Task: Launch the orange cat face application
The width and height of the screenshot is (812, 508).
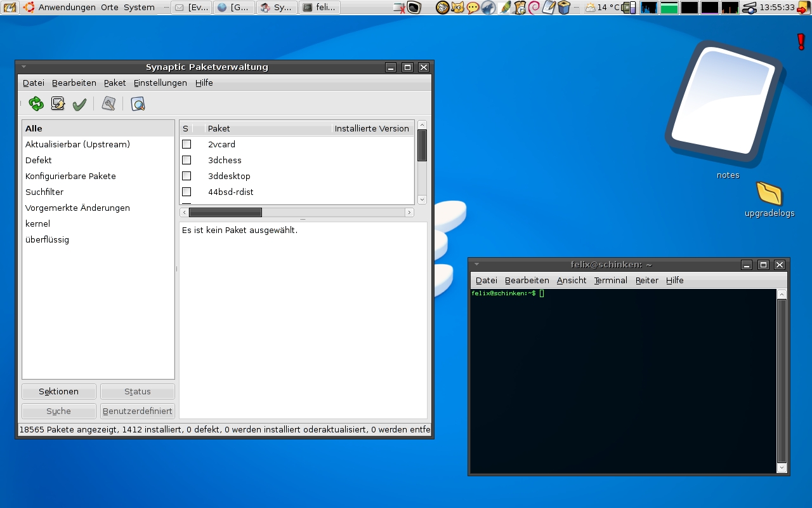Action: pyautogui.click(x=457, y=8)
